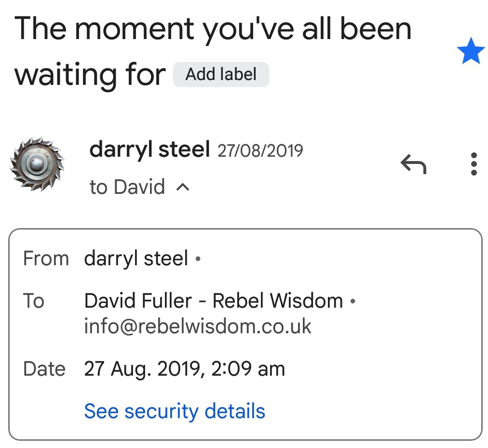Click the dot after Rebel Wisdom
The width and height of the screenshot is (488, 448).
tap(352, 302)
